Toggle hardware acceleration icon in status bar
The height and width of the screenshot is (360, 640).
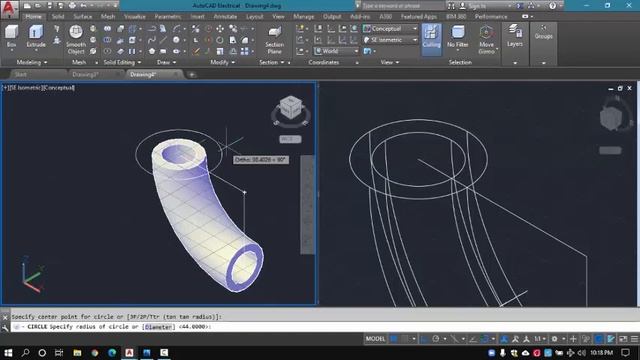[599, 339]
